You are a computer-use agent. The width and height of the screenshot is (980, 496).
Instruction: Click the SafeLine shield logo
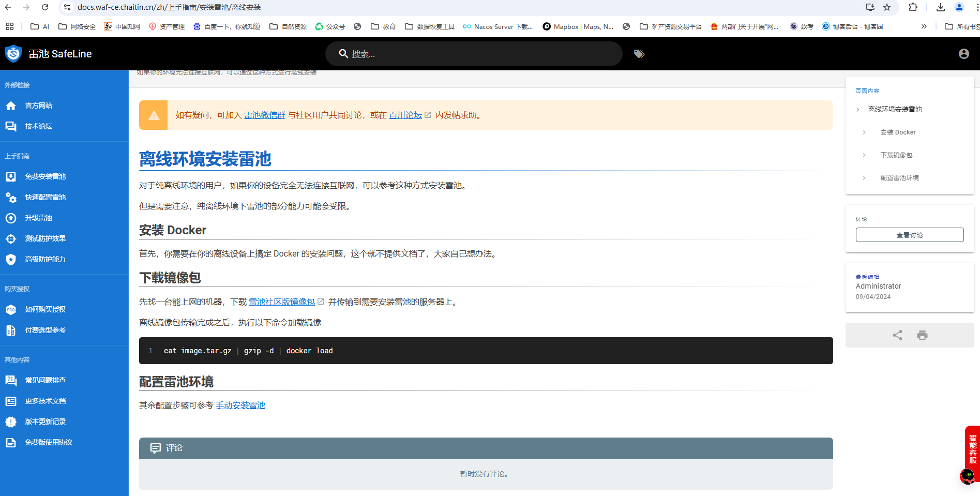coord(13,54)
